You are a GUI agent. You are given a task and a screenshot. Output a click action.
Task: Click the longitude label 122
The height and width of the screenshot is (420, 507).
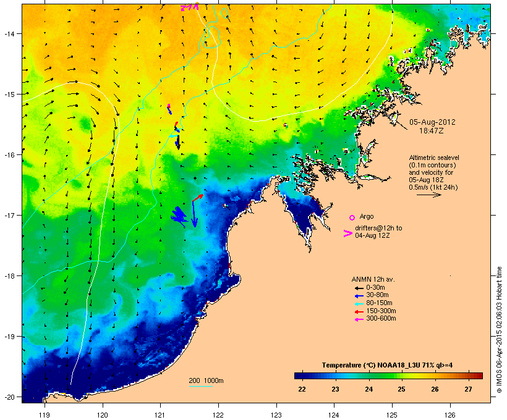(218, 415)
